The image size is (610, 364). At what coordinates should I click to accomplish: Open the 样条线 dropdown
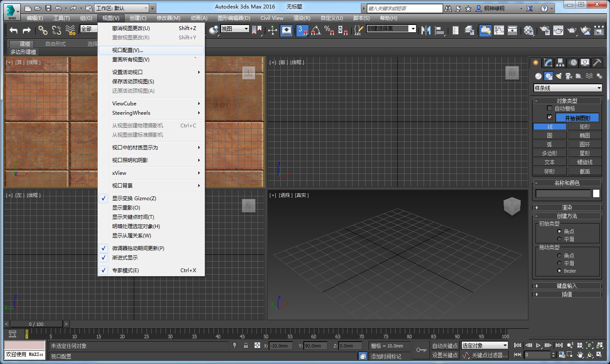point(568,88)
